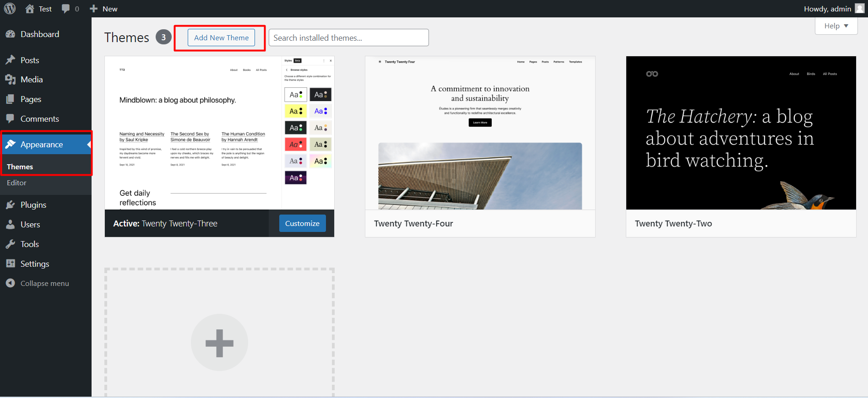Screen dimensions: 868x398
Task: Click the Twenty Twenty-Two theme name
Action: (673, 224)
